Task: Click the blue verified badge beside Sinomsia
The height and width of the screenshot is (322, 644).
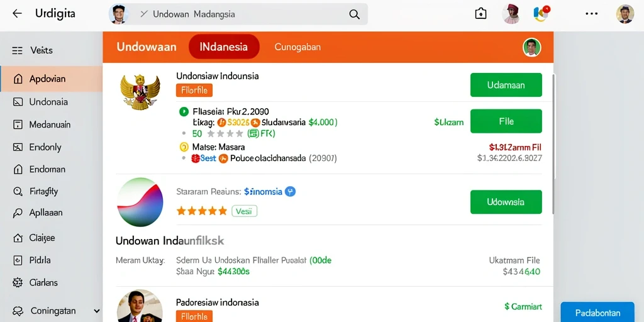Action: (x=290, y=191)
